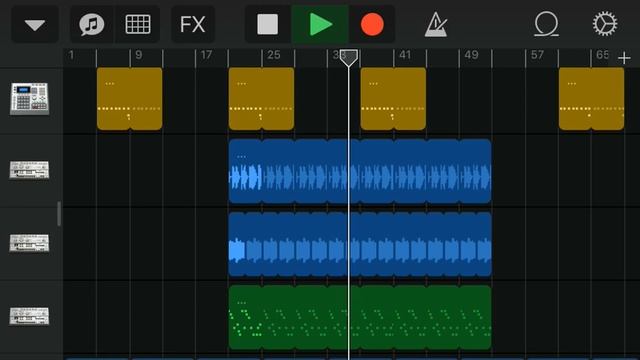Open the Loop Browser loop icon

[546, 24]
